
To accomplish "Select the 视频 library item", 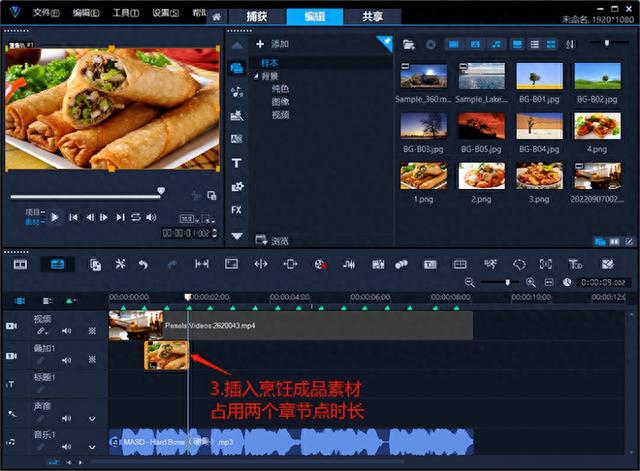I will [x=280, y=115].
